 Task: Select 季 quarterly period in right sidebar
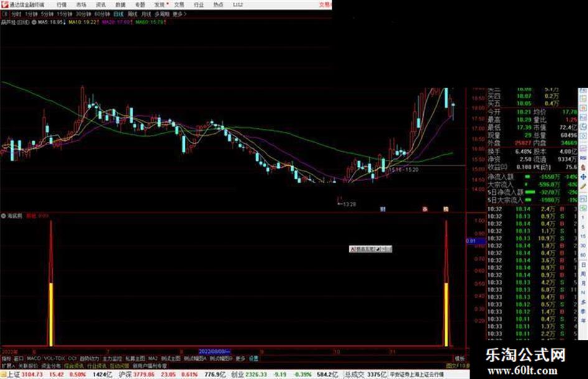click(x=583, y=311)
